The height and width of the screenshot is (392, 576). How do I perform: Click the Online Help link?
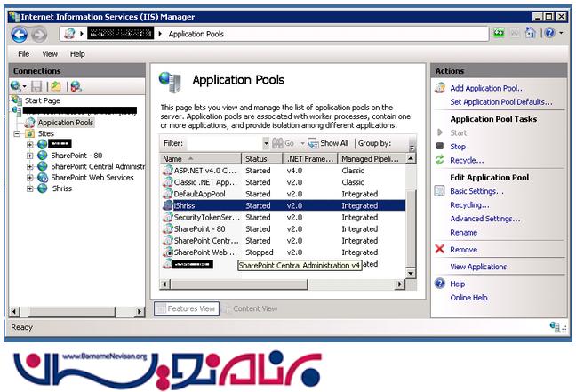[468, 298]
